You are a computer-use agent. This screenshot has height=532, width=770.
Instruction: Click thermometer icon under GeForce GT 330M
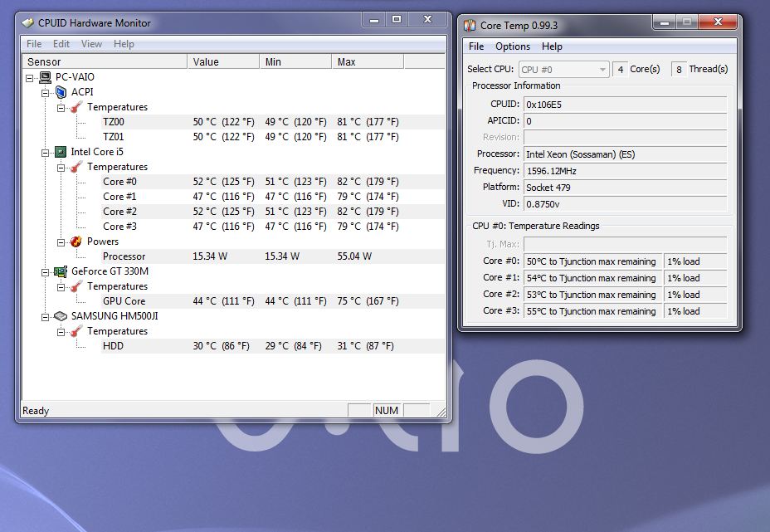(76, 286)
